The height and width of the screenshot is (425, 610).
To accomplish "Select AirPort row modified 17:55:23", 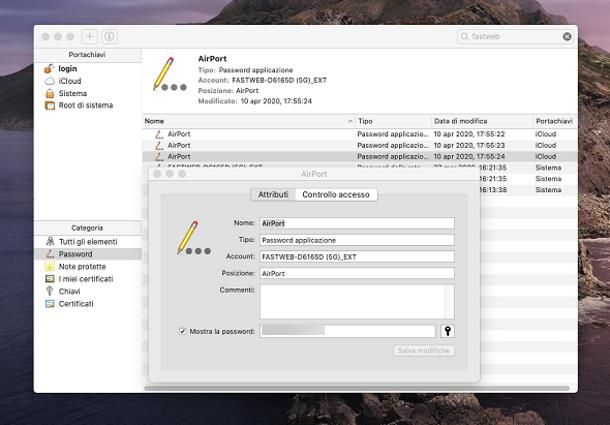I will 360,146.
